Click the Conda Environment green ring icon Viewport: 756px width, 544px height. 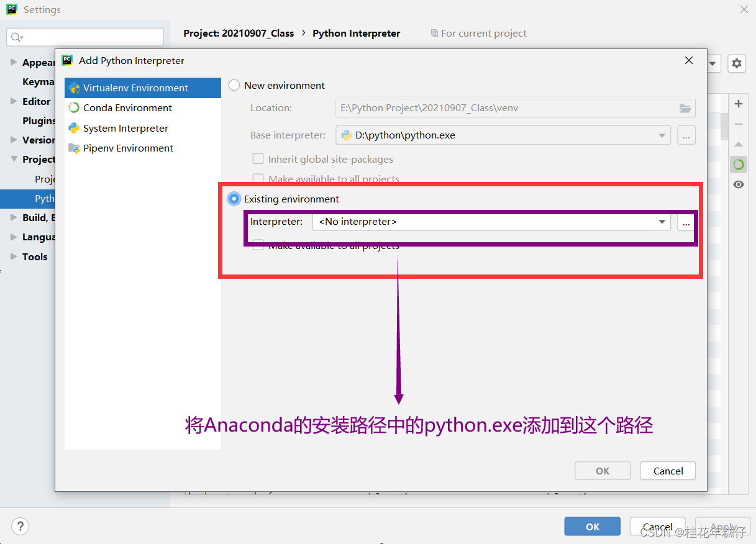pyautogui.click(x=74, y=107)
